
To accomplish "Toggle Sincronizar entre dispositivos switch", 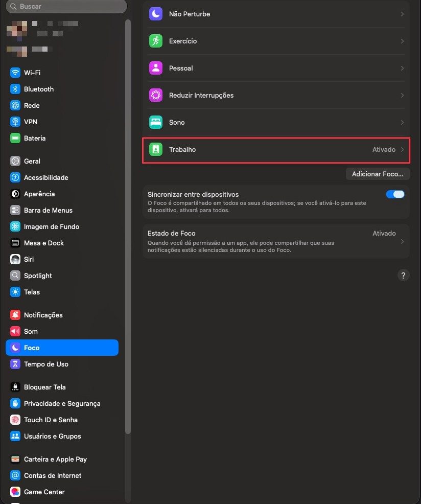I will click(x=395, y=194).
